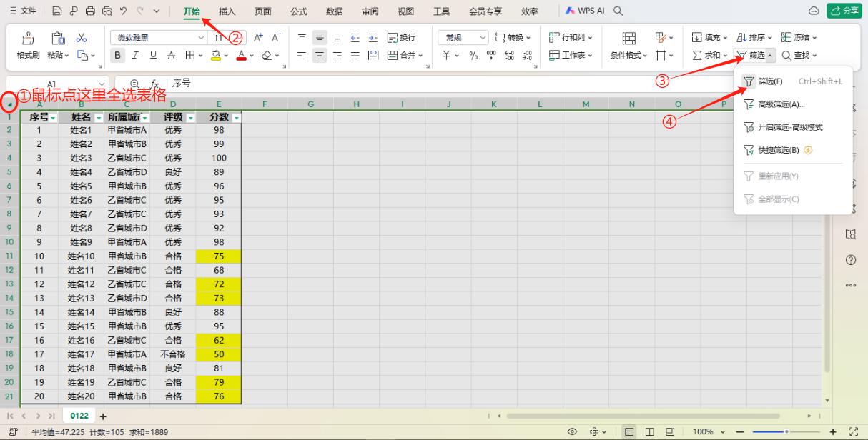Toggle Underline formatting

153,55
